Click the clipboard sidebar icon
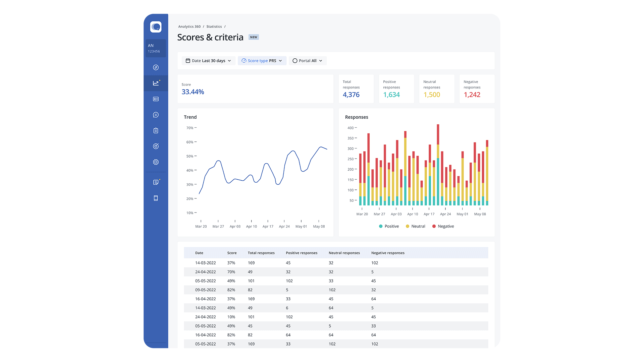The height and width of the screenshot is (362, 644). click(156, 130)
